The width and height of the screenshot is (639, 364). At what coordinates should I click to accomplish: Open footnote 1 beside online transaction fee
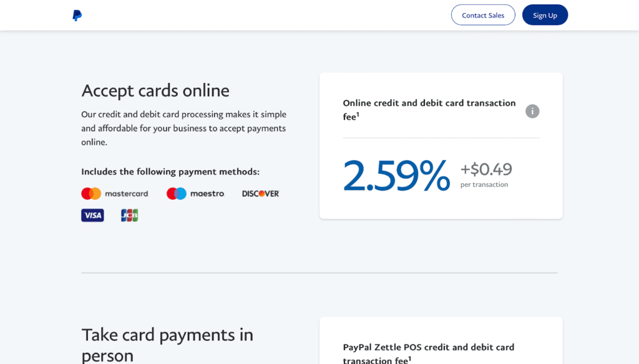358,115
